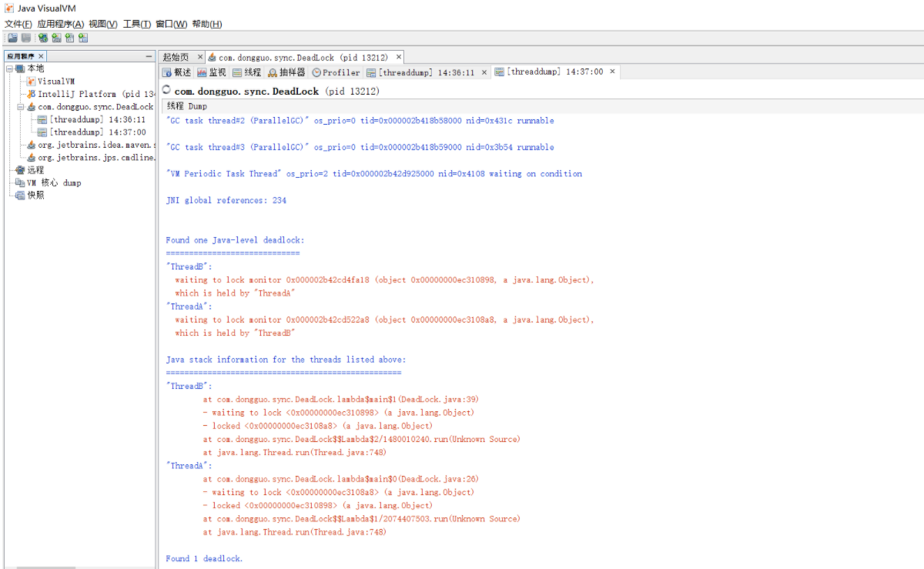Click the text 'which is held by "ThreadB"'
Screen dimensions: 924x569
click(235, 333)
